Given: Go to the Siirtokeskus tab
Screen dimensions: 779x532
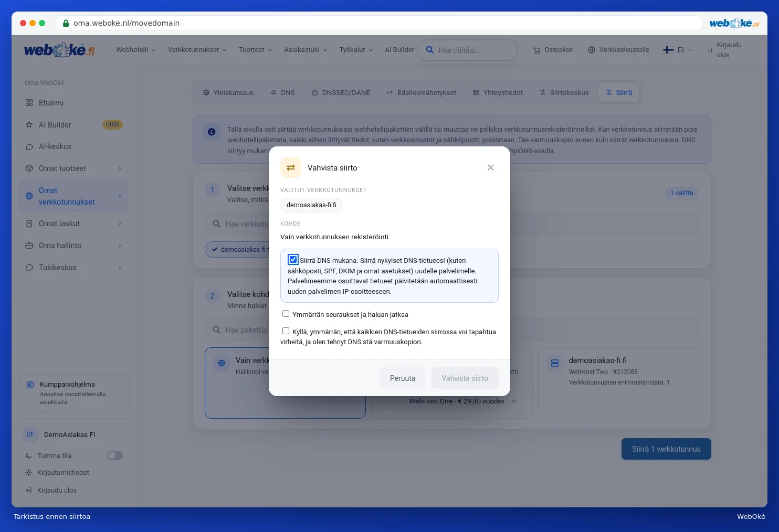Looking at the screenshot, I should tap(564, 93).
